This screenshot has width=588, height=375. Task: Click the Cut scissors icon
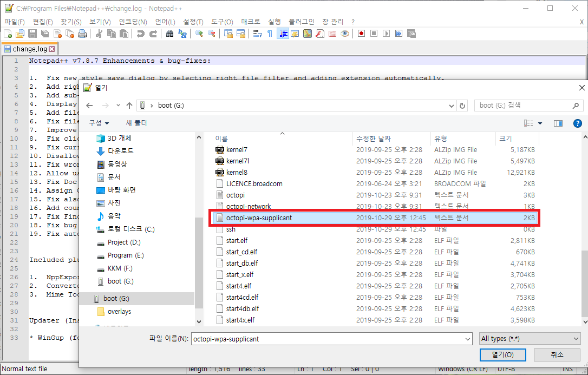[x=99, y=34]
